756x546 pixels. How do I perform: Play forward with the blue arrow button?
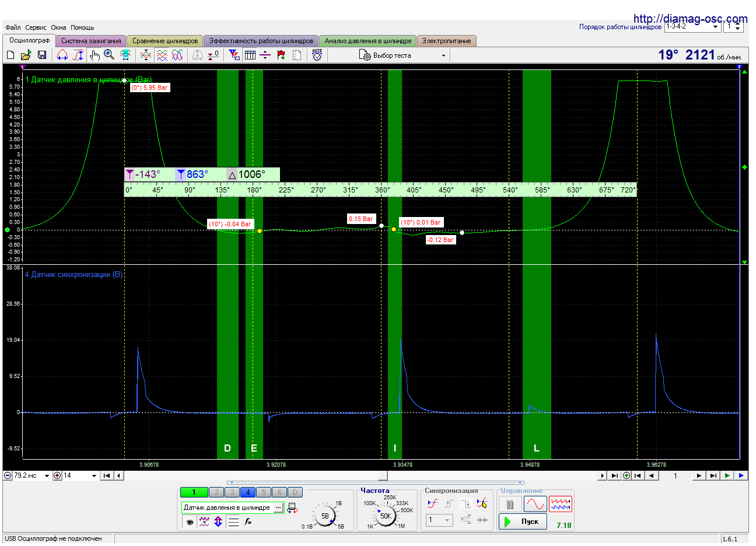[741, 475]
